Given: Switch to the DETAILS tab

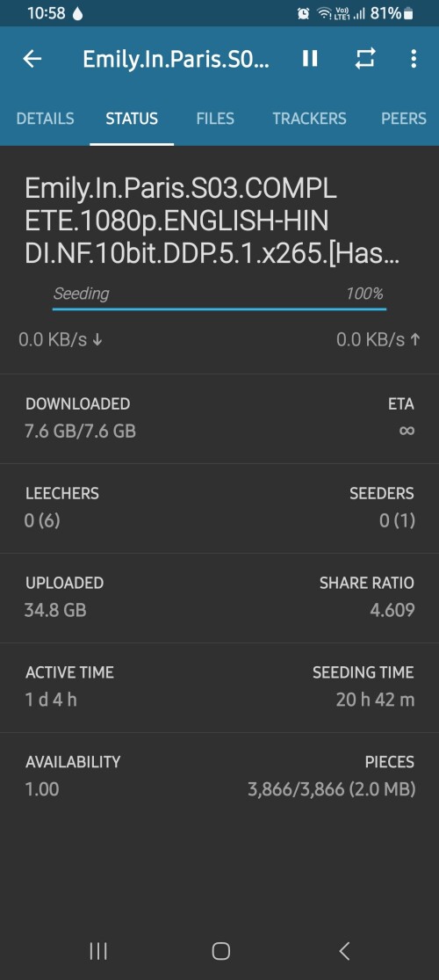Looking at the screenshot, I should tap(45, 119).
